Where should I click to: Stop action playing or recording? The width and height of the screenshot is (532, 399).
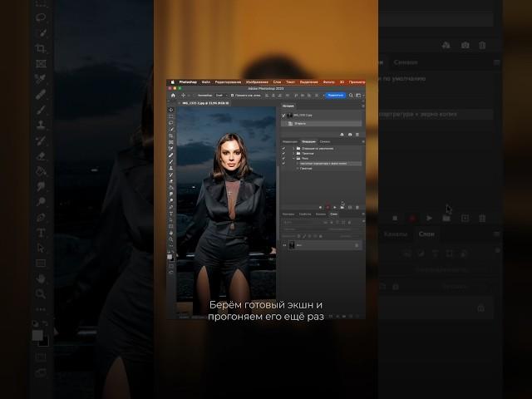(x=320, y=207)
